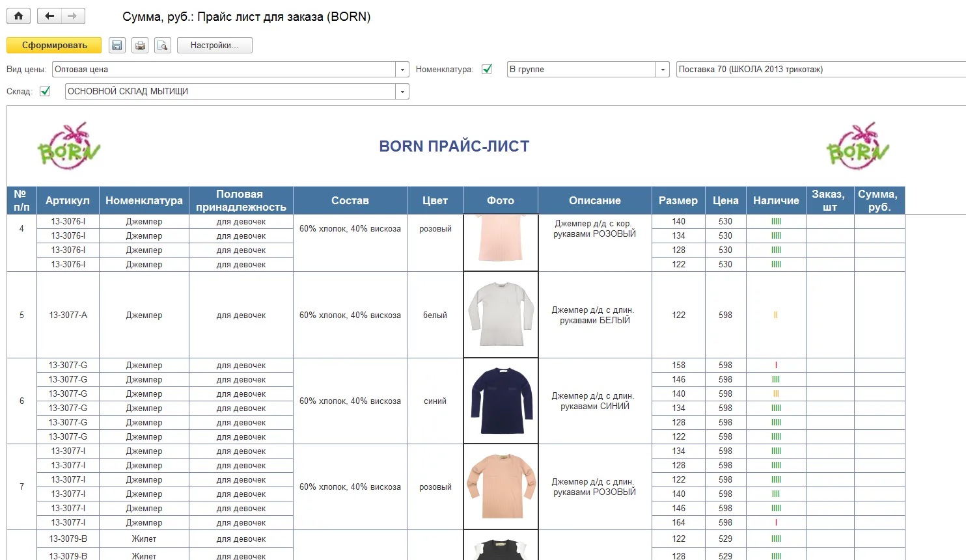Click the Состав column header
The image size is (966, 560).
350,200
